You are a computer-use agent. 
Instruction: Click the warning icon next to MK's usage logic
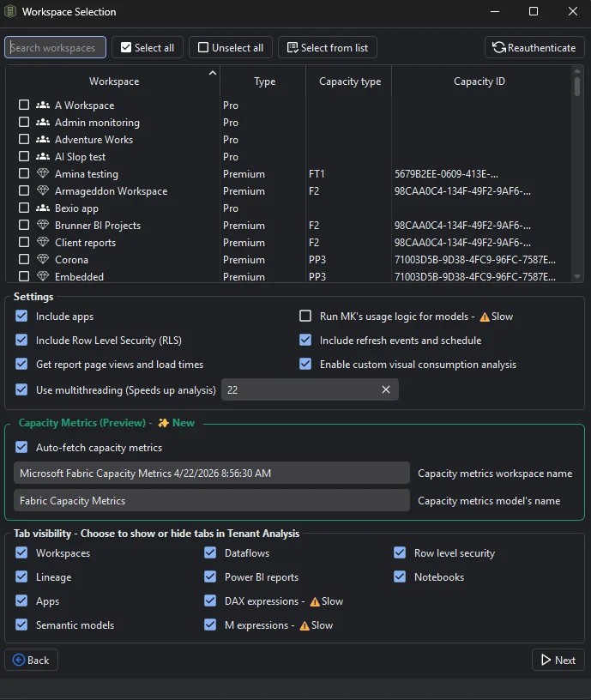485,317
